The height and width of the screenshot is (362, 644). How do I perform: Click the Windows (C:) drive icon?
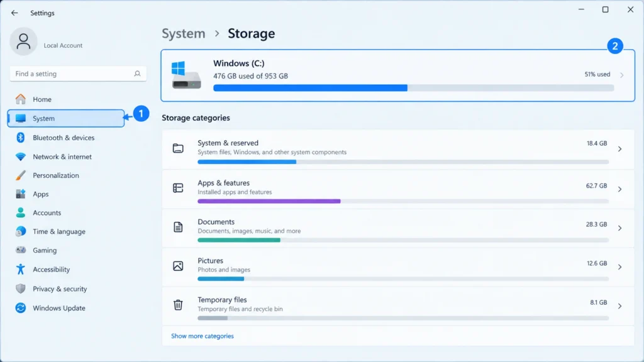click(x=186, y=75)
